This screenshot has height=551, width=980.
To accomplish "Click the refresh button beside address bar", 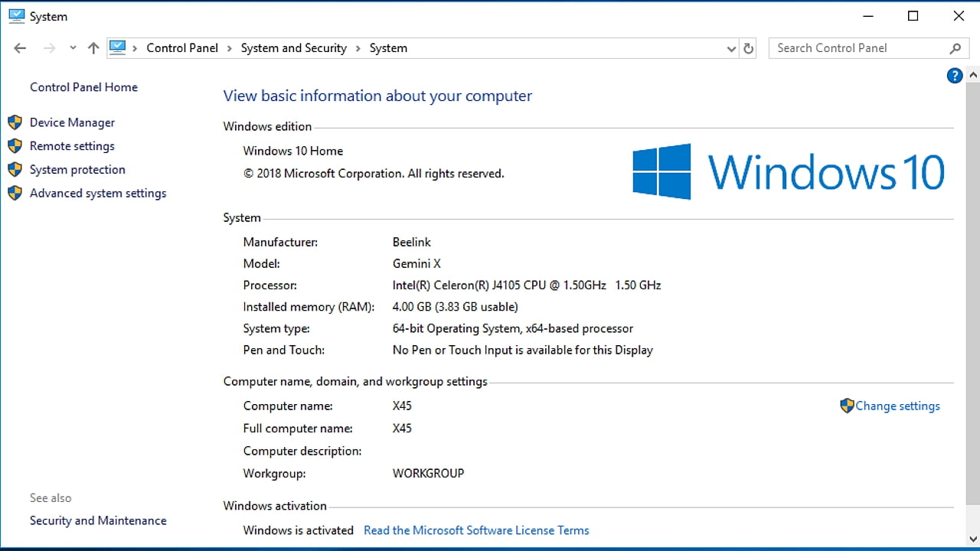I will point(749,48).
